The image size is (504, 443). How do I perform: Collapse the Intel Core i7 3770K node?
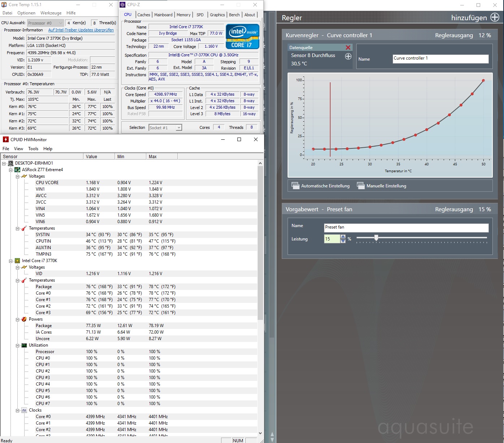(11, 261)
